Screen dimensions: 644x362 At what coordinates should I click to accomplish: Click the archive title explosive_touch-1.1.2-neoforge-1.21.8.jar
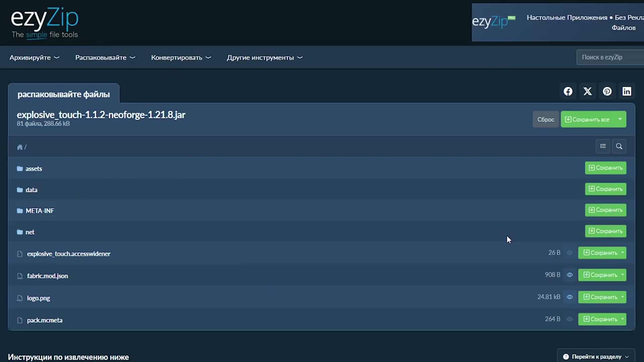(101, 115)
